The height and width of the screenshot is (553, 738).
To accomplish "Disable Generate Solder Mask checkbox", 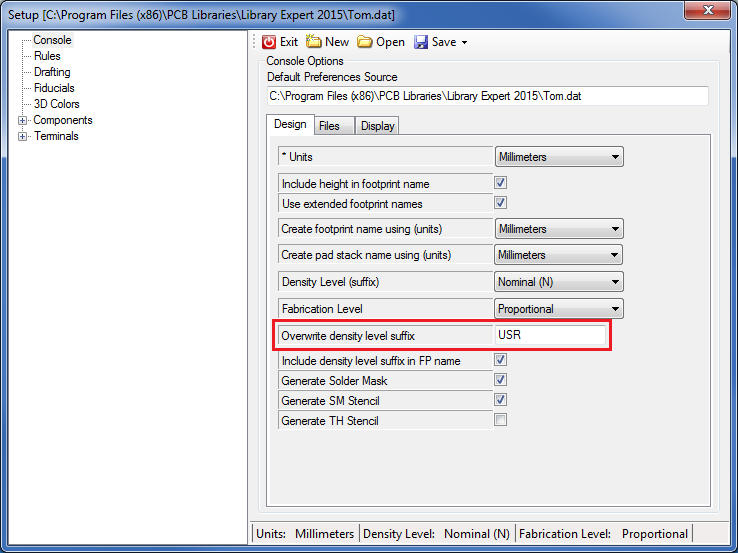I will (x=501, y=380).
